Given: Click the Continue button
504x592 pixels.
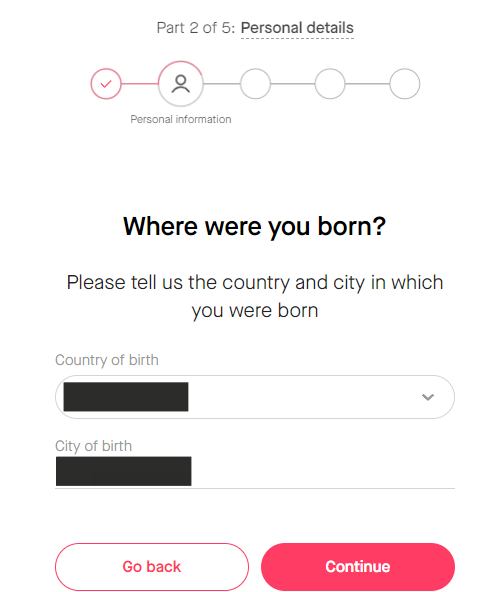Looking at the screenshot, I should pyautogui.click(x=358, y=567).
